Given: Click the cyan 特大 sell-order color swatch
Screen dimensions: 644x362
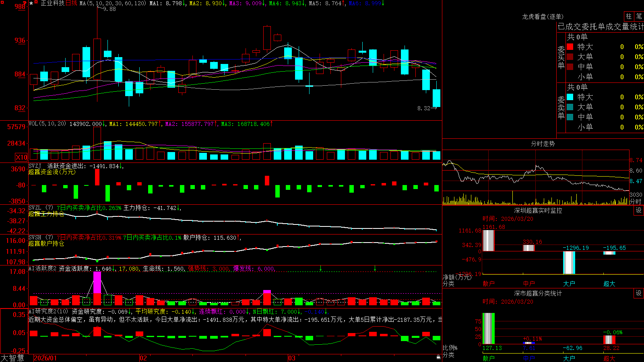Looking at the screenshot, I should click(x=570, y=97).
